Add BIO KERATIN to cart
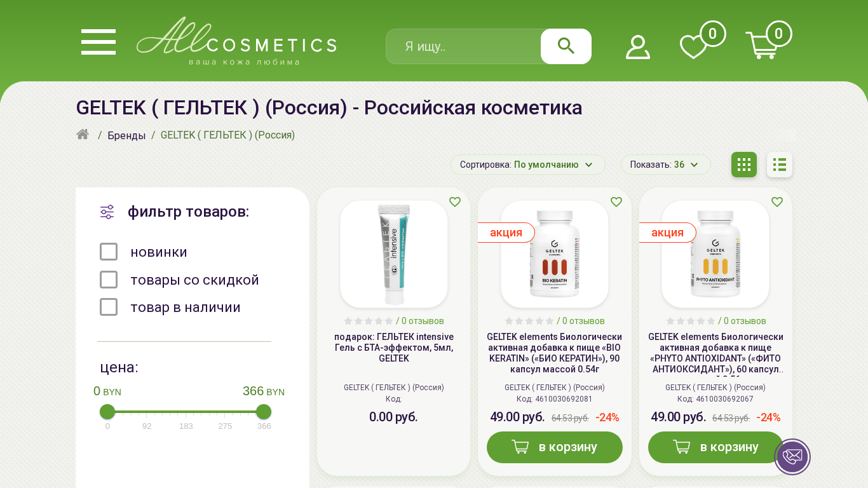The image size is (868, 488). point(555,447)
